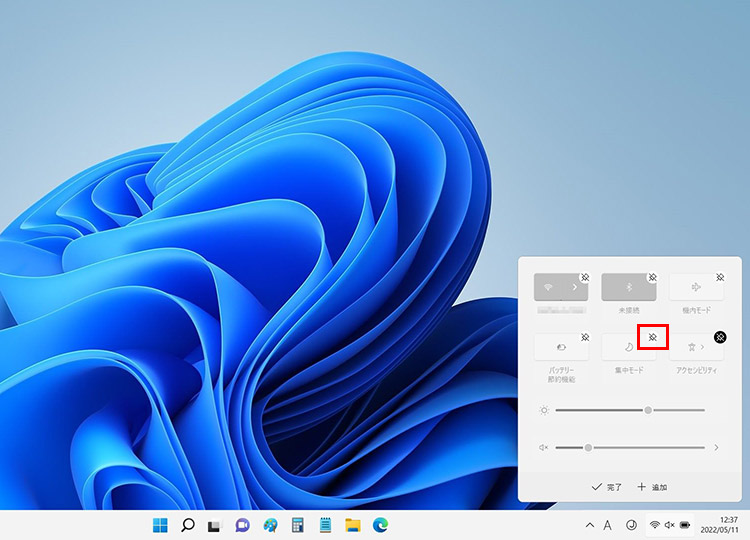Click 完了 to finish editing quick settings
The width and height of the screenshot is (750, 540).
pyautogui.click(x=607, y=487)
